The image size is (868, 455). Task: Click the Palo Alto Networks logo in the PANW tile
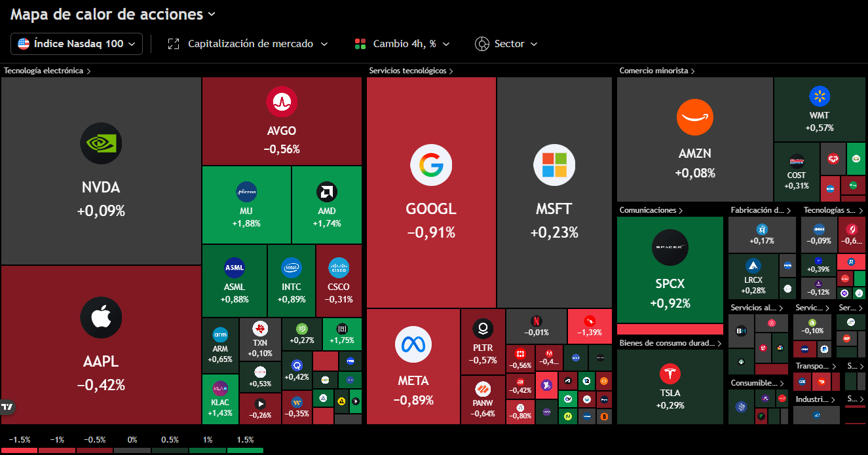(483, 390)
